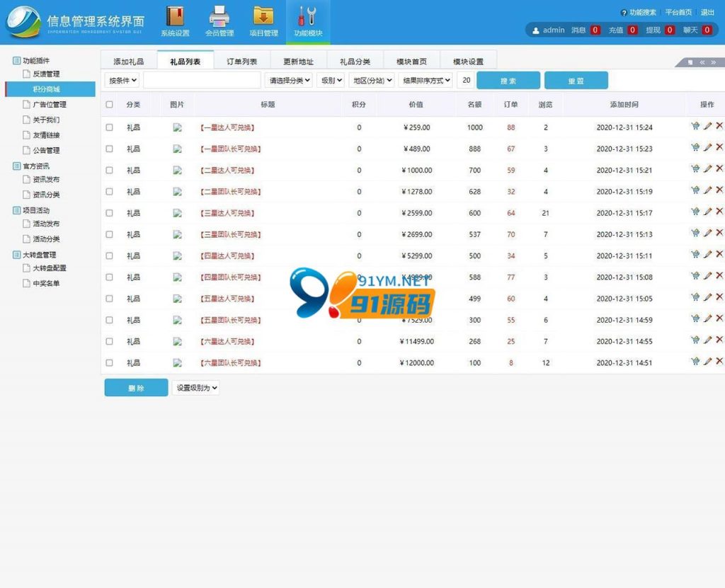
Task: Check the box for 五星达人可兑换 row
Action: point(109,299)
